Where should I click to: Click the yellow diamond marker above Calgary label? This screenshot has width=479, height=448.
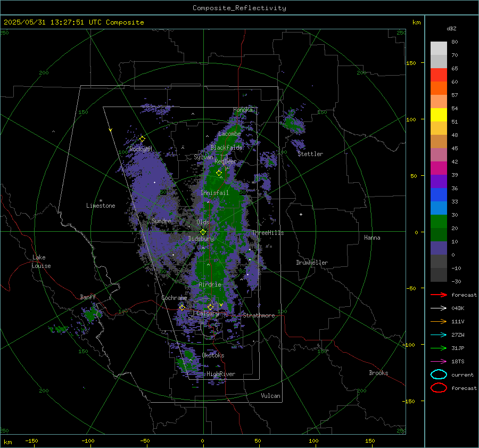(210, 307)
